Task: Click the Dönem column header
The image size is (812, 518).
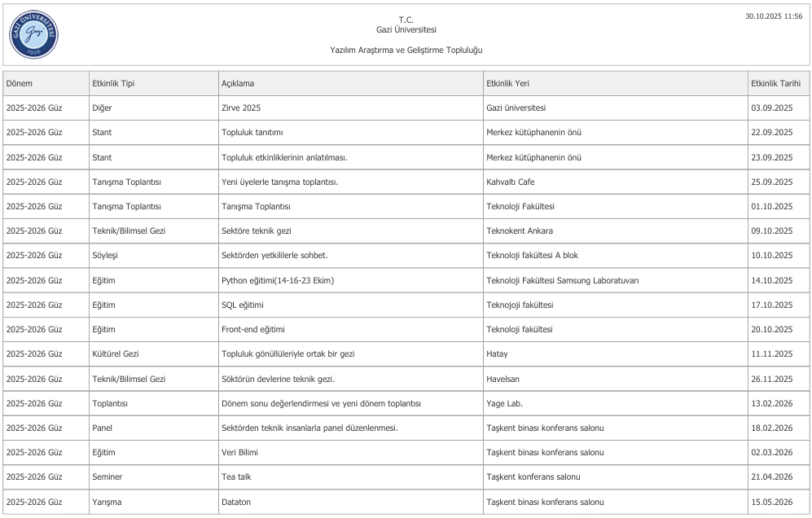Action: (x=20, y=83)
